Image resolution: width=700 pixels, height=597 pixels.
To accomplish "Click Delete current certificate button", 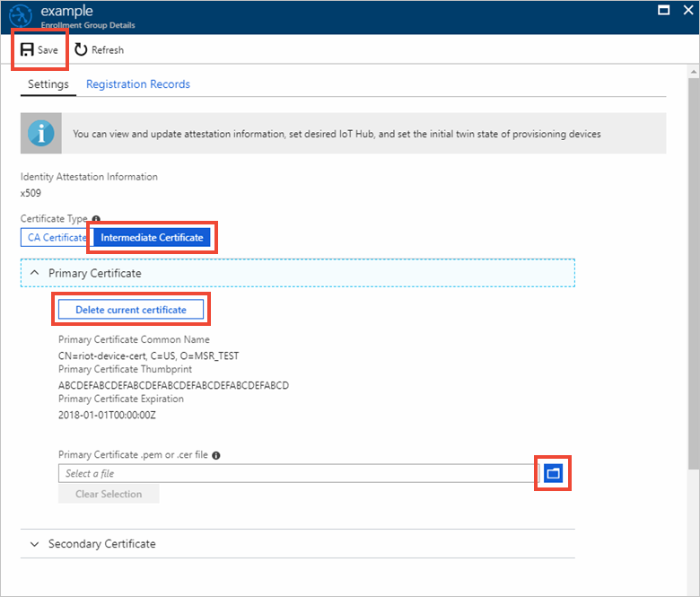I will (131, 310).
